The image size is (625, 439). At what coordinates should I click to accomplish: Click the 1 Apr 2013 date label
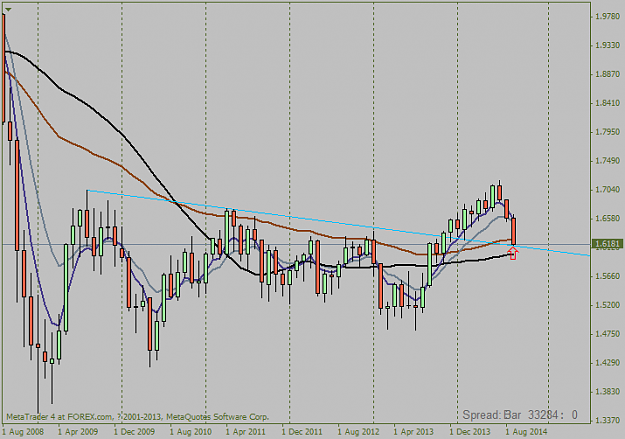coord(414,432)
